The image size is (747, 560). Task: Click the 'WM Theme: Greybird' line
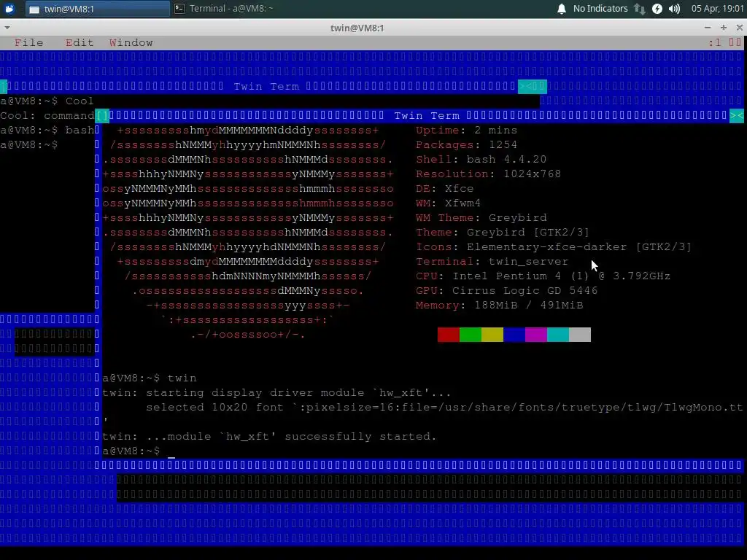(481, 218)
